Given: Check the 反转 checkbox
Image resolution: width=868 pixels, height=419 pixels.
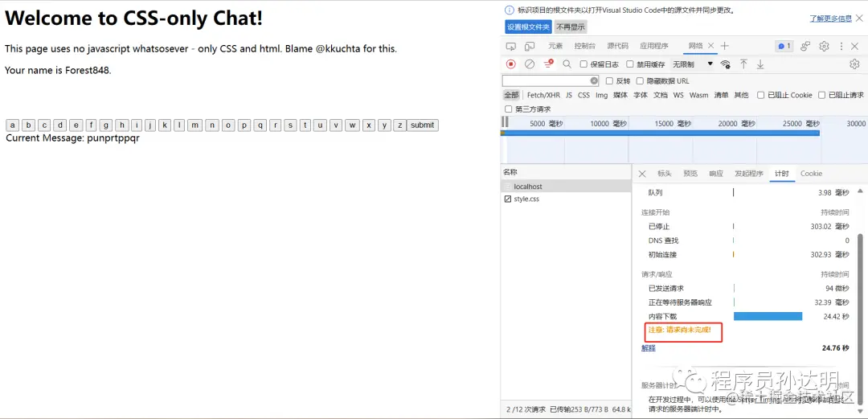Looking at the screenshot, I should [x=609, y=81].
